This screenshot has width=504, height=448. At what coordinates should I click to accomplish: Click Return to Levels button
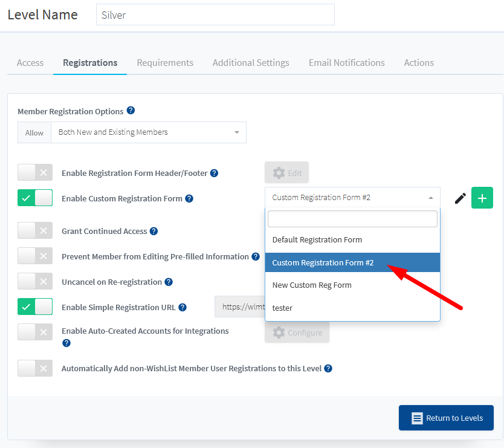pos(446,418)
